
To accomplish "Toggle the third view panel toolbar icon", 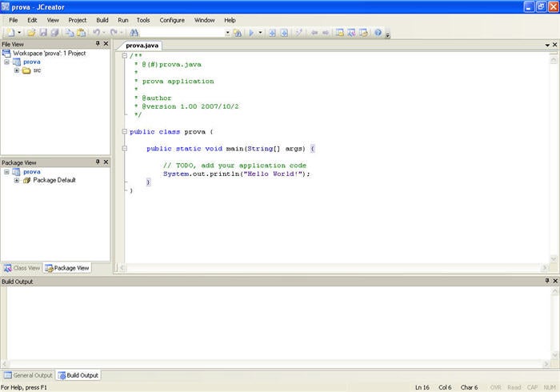I will (x=363, y=33).
